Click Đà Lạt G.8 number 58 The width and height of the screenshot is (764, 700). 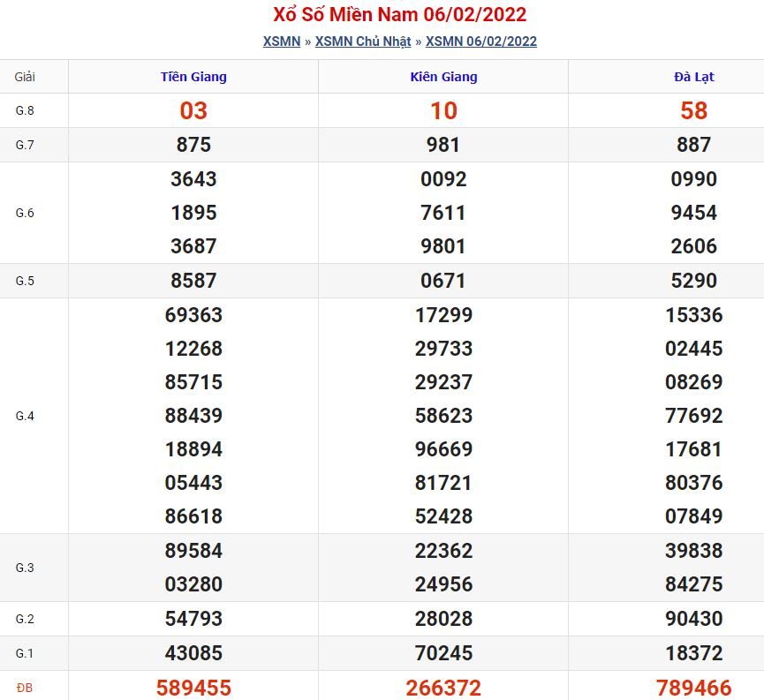(693, 110)
